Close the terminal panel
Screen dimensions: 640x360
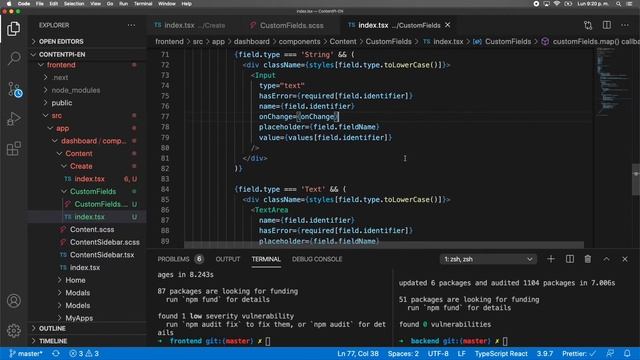pyautogui.click(x=625, y=259)
